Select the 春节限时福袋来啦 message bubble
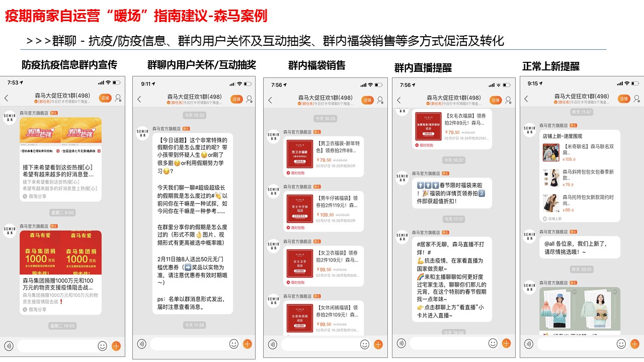The width and height of the screenshot is (644, 362). (452, 193)
